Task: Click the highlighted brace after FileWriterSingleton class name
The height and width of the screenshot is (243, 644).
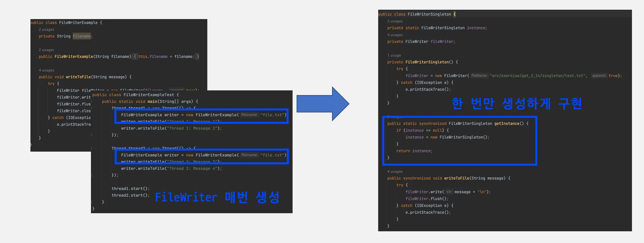Action: click(x=454, y=14)
